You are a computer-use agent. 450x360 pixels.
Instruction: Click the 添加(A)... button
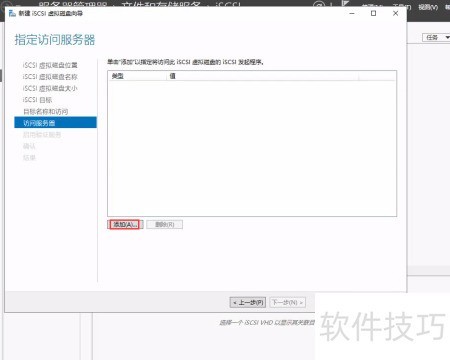pyautogui.click(x=125, y=224)
